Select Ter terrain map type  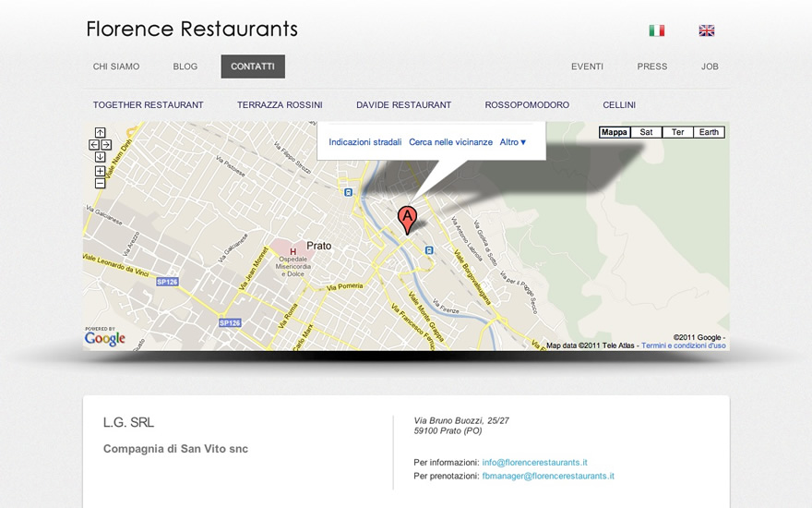[x=678, y=132]
